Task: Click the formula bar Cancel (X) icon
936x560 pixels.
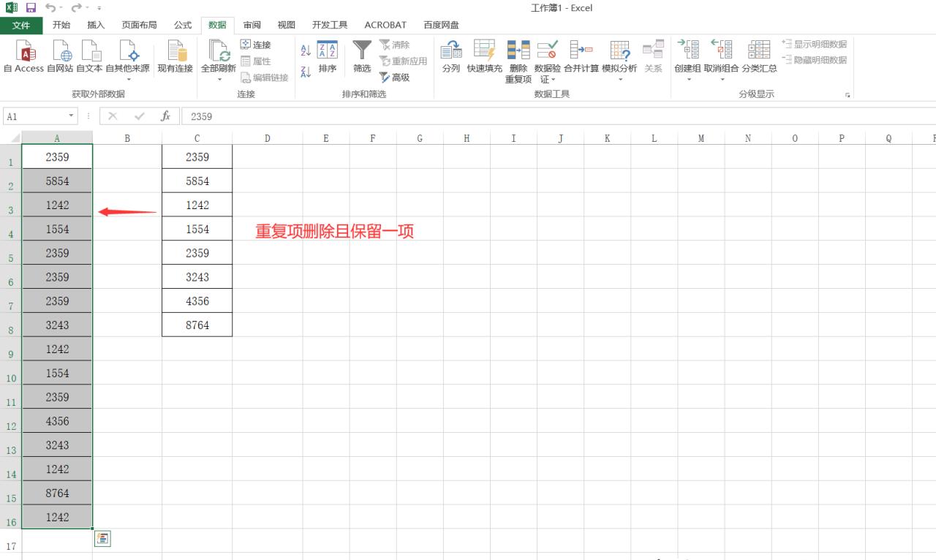Action: click(x=113, y=116)
